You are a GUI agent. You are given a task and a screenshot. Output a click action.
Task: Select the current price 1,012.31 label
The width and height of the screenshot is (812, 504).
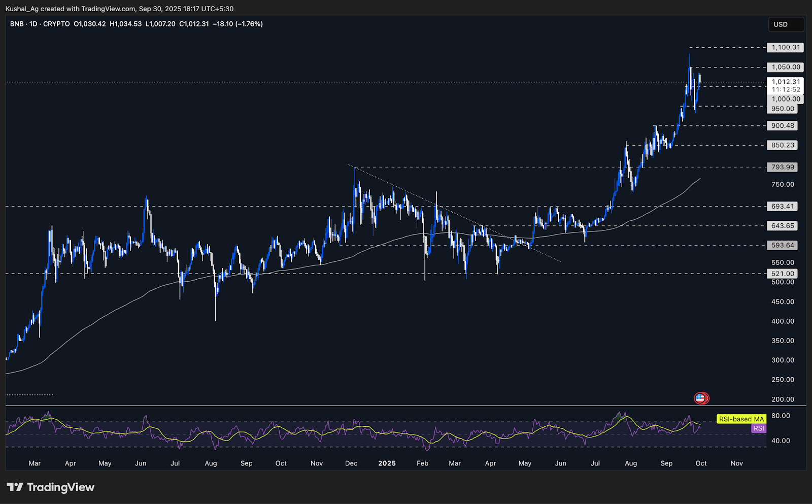point(785,82)
